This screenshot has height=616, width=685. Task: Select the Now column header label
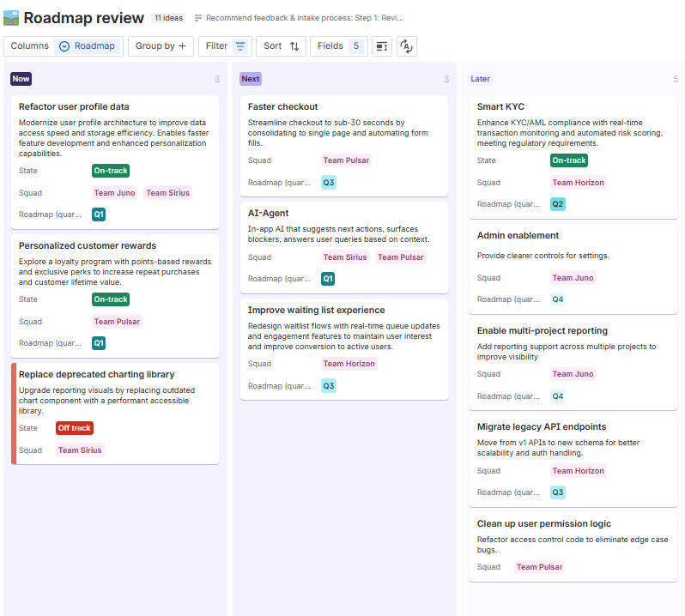[x=21, y=79]
